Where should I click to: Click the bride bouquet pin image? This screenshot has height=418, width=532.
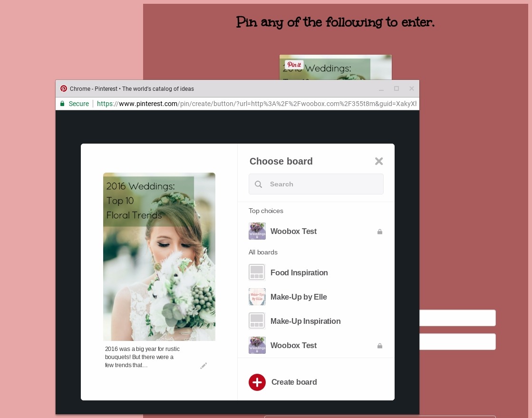click(159, 256)
